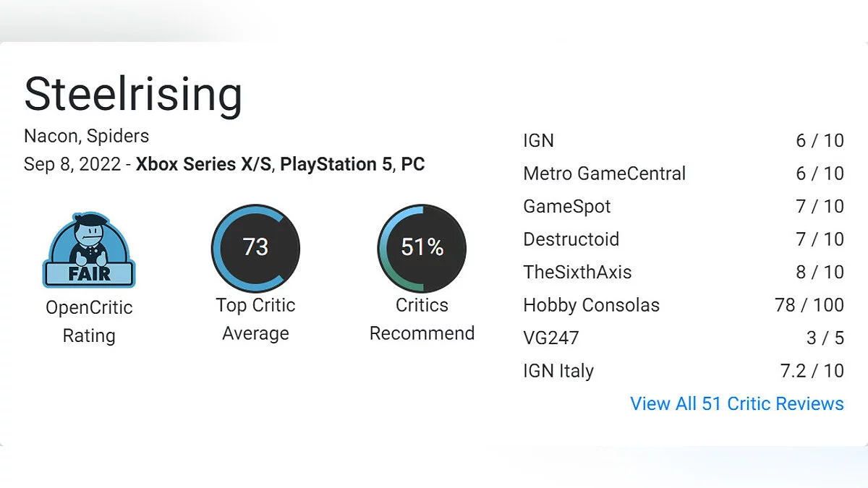
Task: Click the 73 Top Critic Average circle
Action: (x=255, y=248)
